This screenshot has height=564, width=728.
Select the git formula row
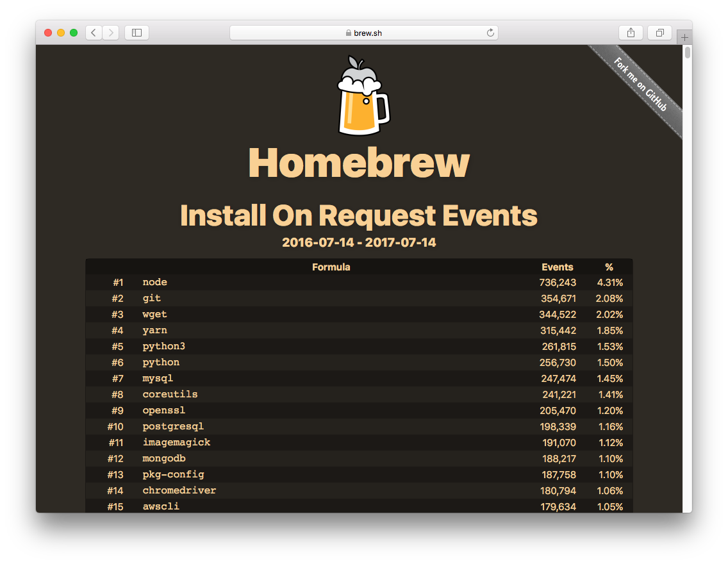151,298
